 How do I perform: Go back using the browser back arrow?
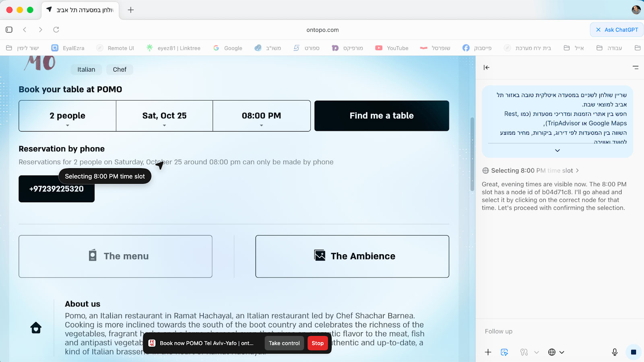pyautogui.click(x=25, y=30)
